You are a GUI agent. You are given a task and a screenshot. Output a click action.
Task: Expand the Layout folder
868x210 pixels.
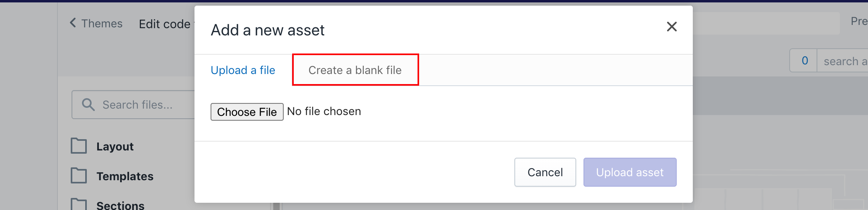pos(115,146)
